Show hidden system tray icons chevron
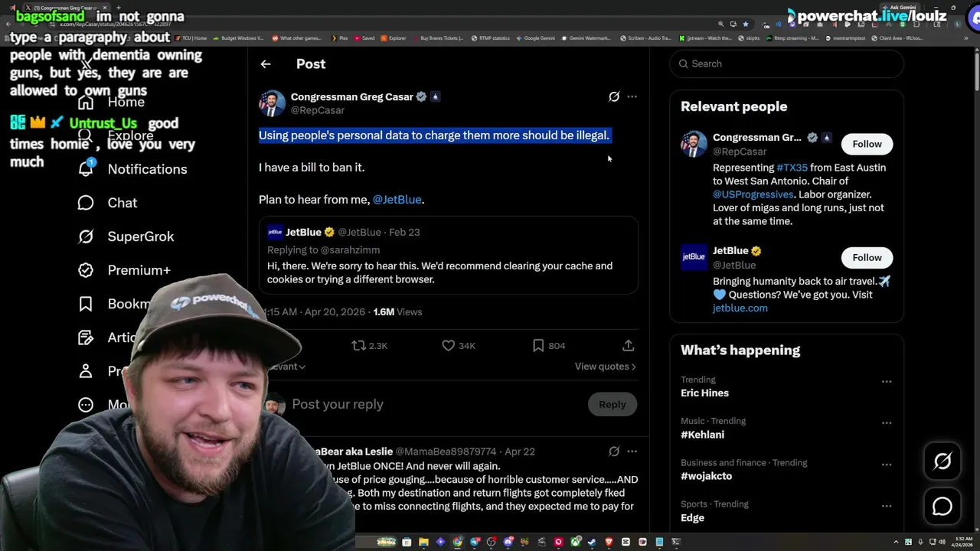 [x=896, y=542]
